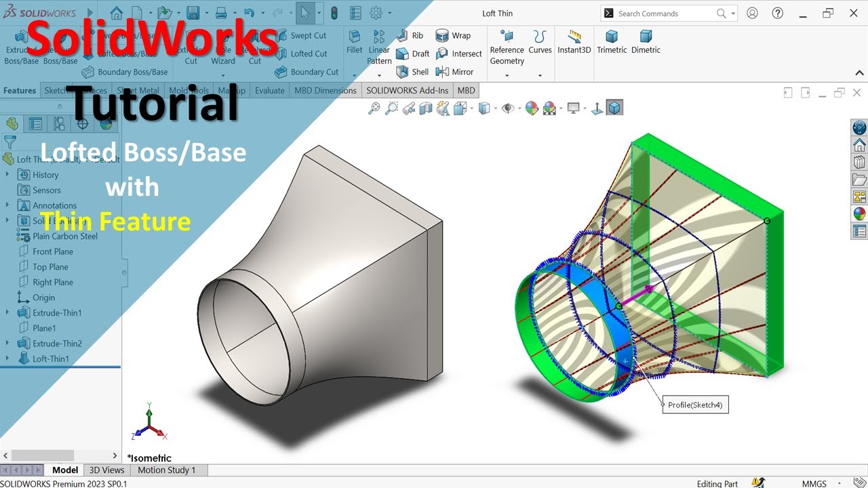The width and height of the screenshot is (868, 488).
Task: Click the Save document icon
Action: (193, 13)
